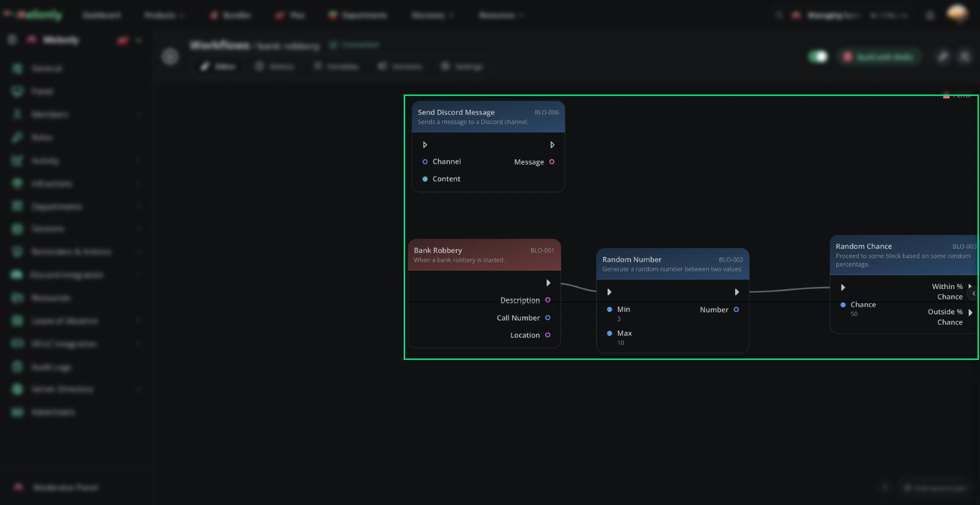Click Random Chance execution input arrow

[843, 287]
